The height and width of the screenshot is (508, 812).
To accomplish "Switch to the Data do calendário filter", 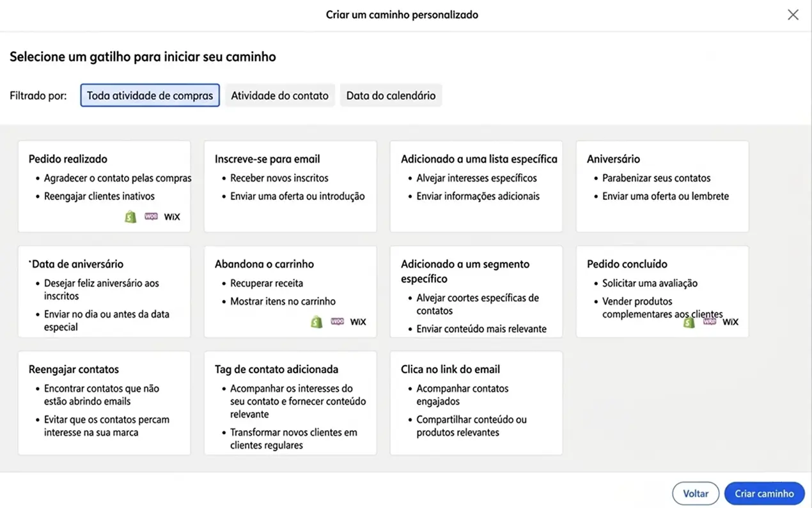I will (391, 95).
